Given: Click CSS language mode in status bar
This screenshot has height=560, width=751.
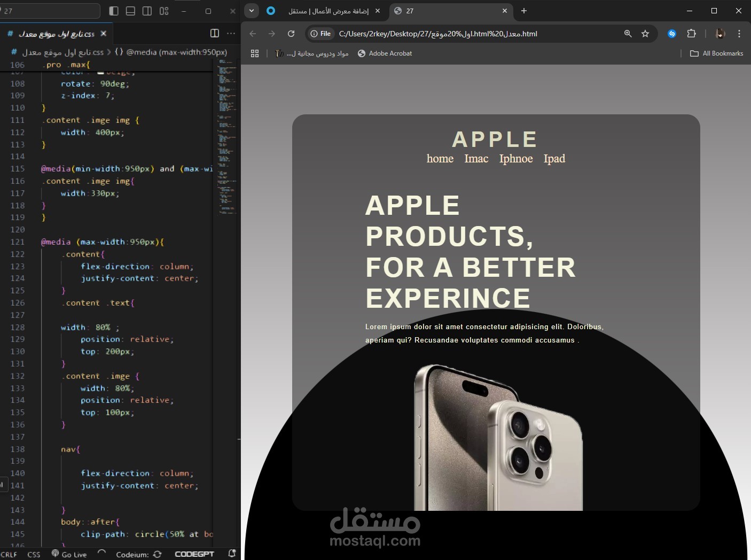Looking at the screenshot, I should [x=34, y=555].
